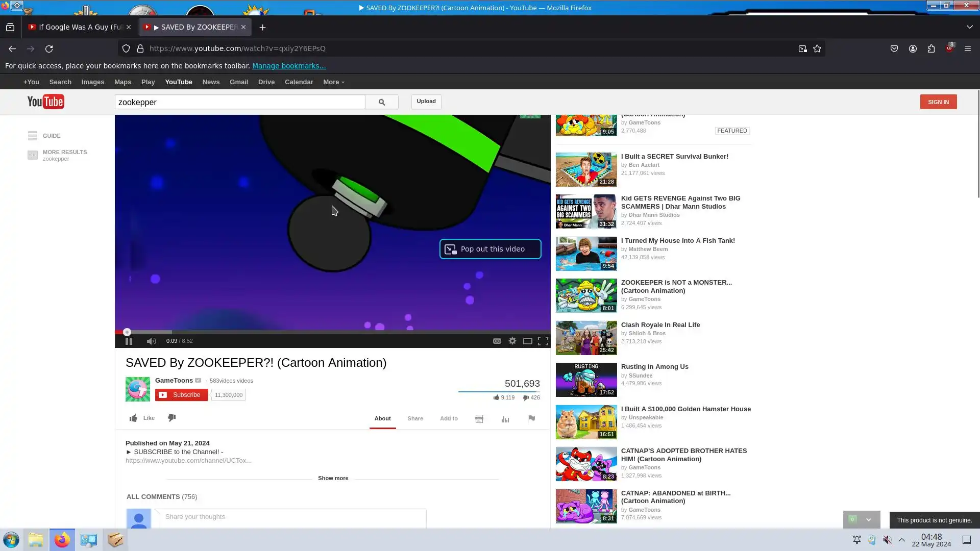Pause the playing video
The width and height of the screenshot is (980, 551).
129,341
